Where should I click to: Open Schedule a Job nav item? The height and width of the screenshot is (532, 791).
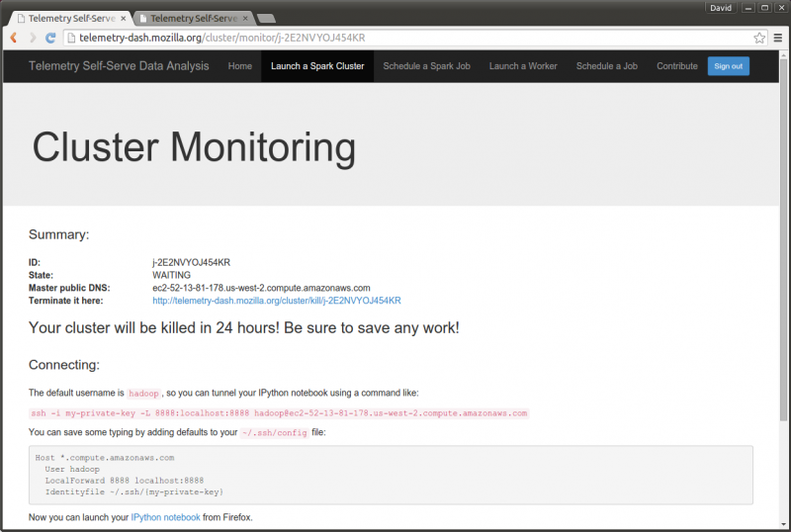[x=607, y=66]
